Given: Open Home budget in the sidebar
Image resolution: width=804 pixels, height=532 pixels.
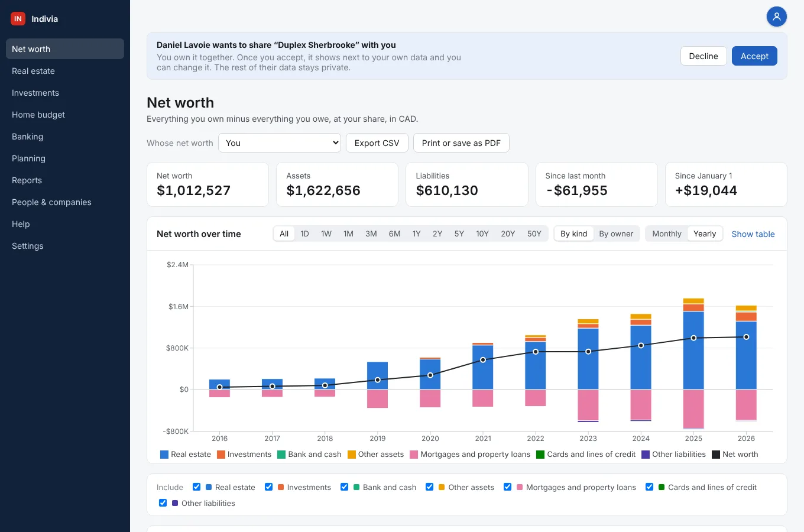Looking at the screenshot, I should [65, 115].
